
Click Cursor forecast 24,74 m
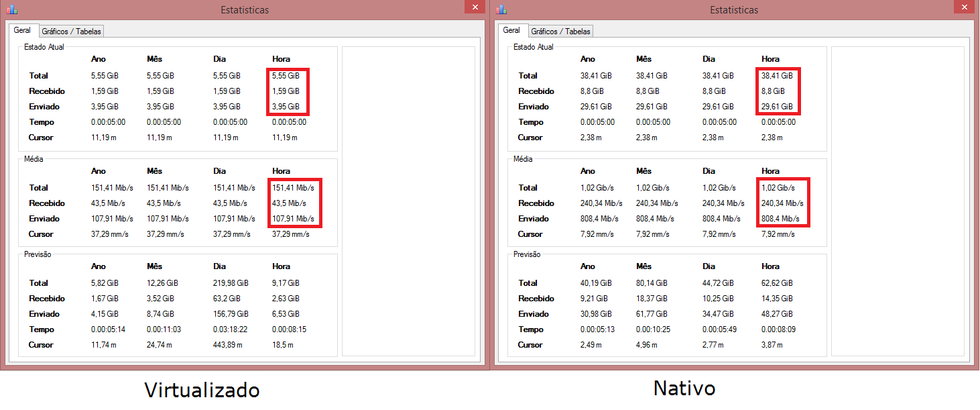(160, 345)
